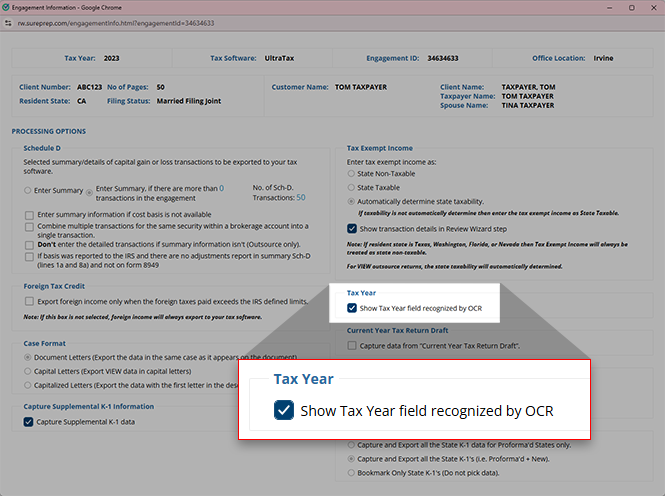The image size is (665, 496).
Task: Check Capture data from Current Year Tax Return Draft
Action: click(x=352, y=346)
